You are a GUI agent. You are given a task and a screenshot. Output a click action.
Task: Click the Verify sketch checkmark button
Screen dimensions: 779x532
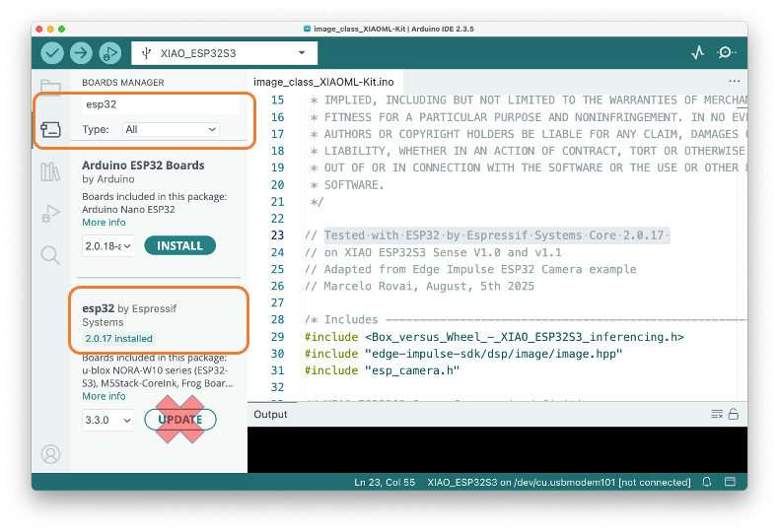click(x=52, y=53)
